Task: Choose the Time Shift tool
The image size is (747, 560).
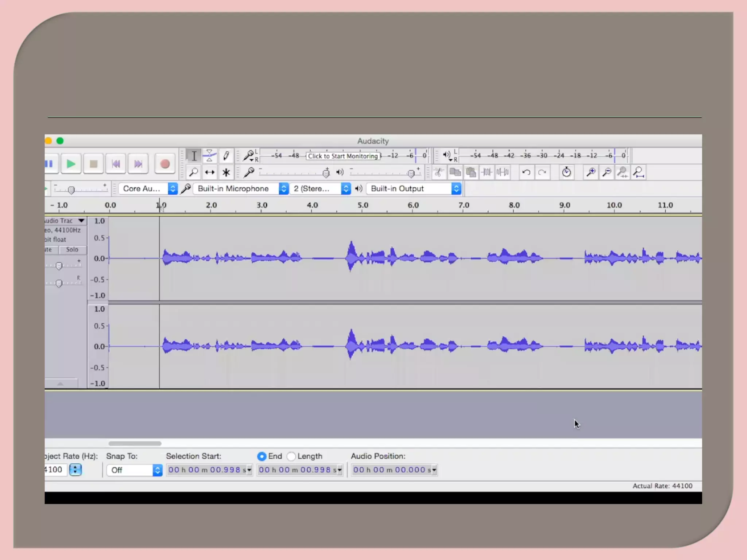Action: (210, 172)
